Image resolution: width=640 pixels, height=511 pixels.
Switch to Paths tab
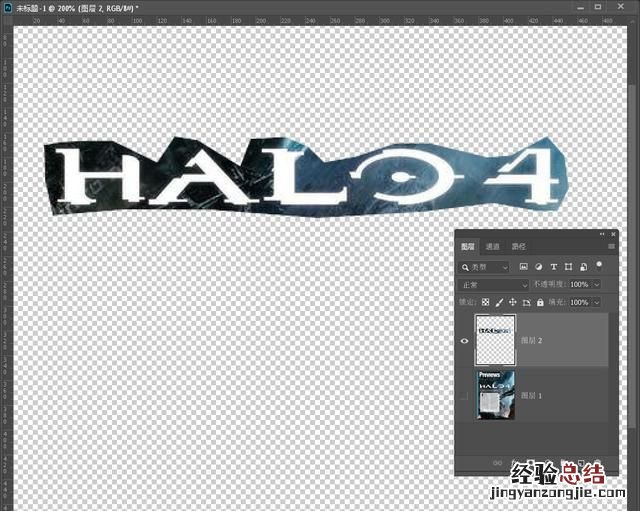519,247
